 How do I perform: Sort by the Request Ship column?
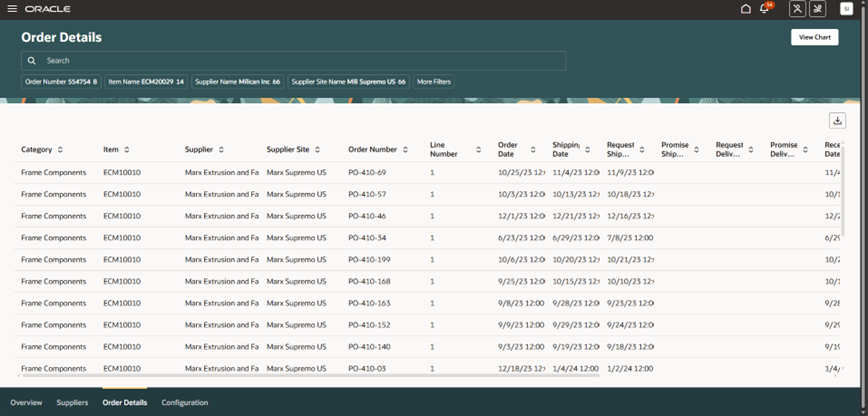[642, 150]
